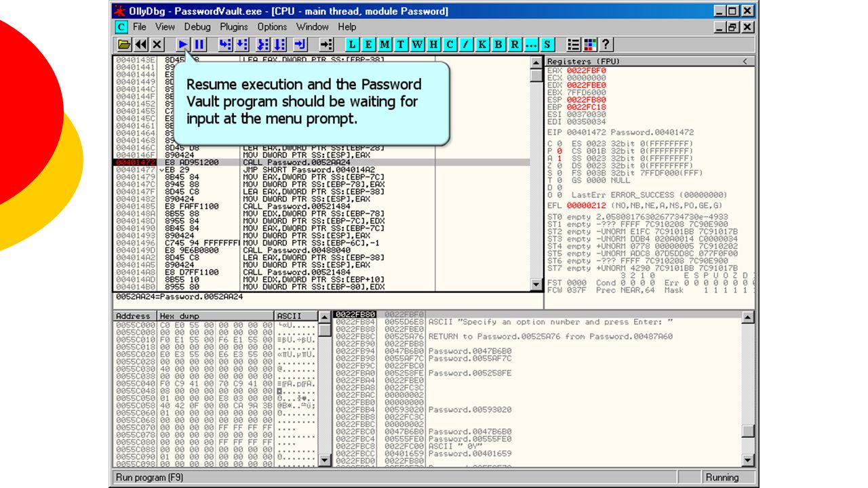
Task: Trace into with the third step icon
Action: pyautogui.click(x=263, y=45)
